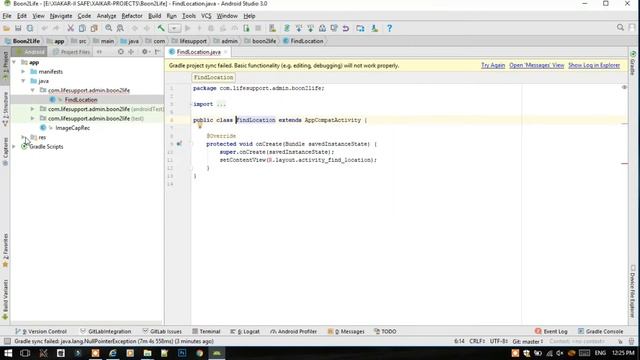The image size is (640, 360).
Task: Open the Terminal tool window
Action: click(206, 331)
